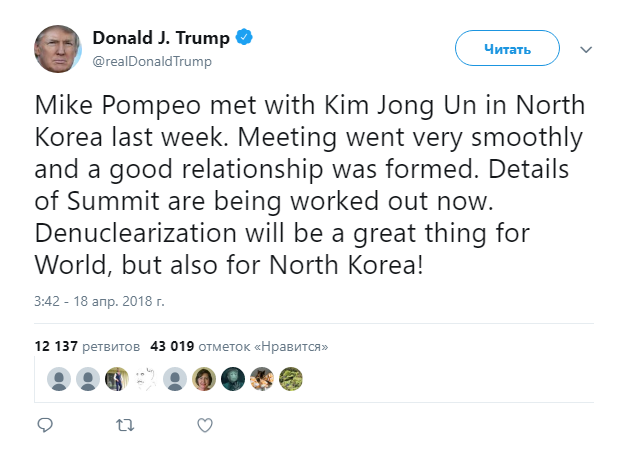Open Donald J. Trump profile picture

point(58,49)
